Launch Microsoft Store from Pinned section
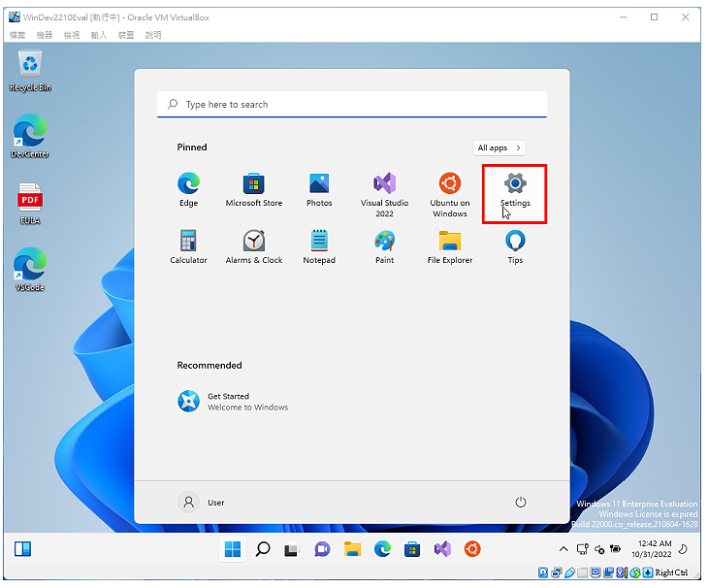Image resolution: width=708 pixels, height=588 pixels. click(254, 189)
